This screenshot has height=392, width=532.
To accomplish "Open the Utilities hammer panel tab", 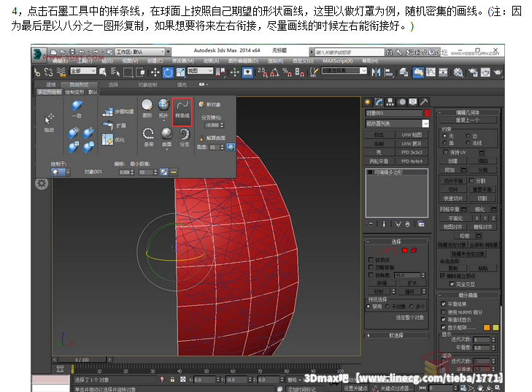I will pyautogui.click(x=424, y=101).
